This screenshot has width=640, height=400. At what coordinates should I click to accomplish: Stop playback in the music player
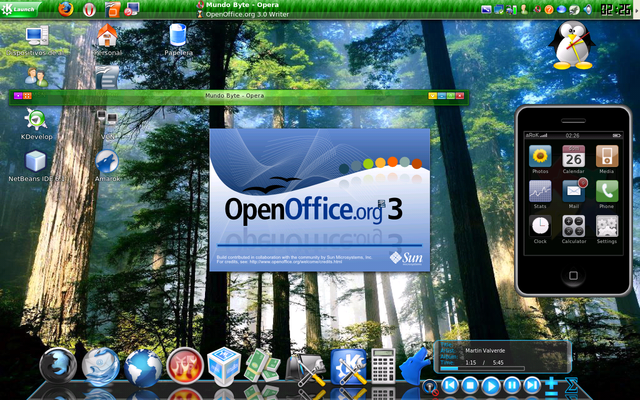click(470, 385)
